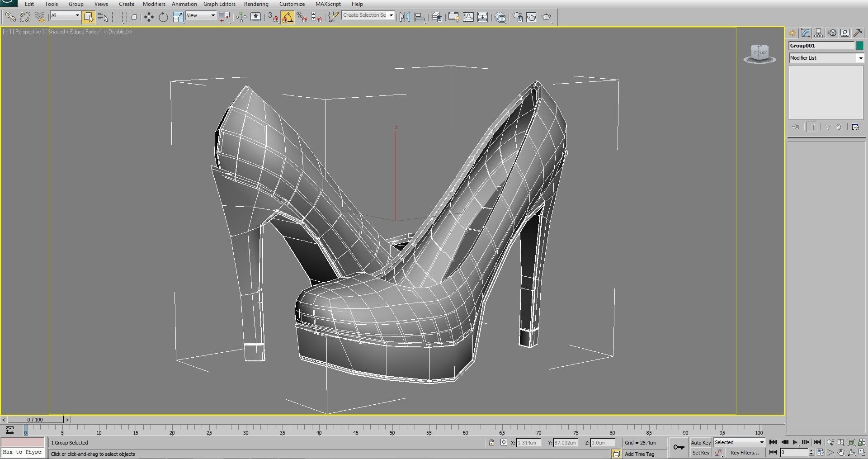868x459 pixels.
Task: Click the Render Production teapot
Action: coord(547,17)
